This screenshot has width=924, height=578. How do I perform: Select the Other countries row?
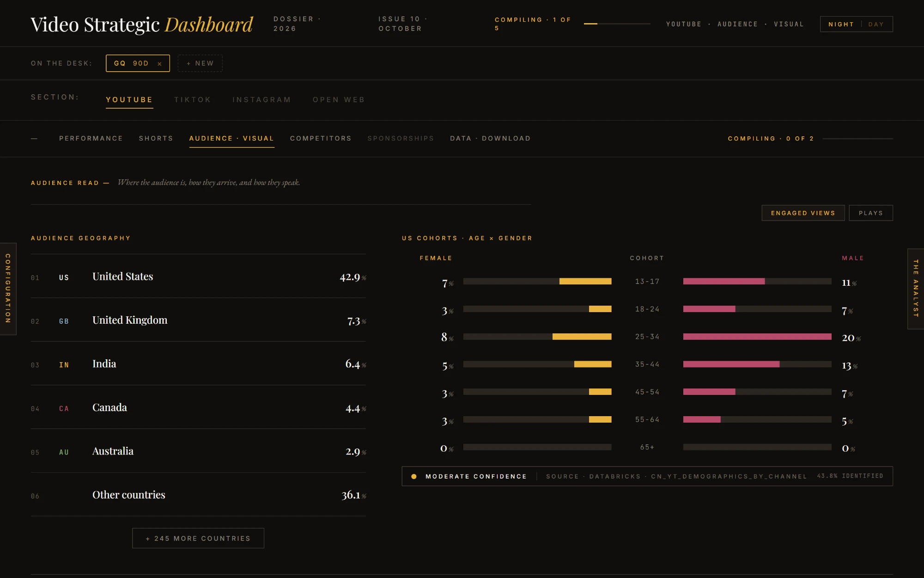pyautogui.click(x=198, y=495)
